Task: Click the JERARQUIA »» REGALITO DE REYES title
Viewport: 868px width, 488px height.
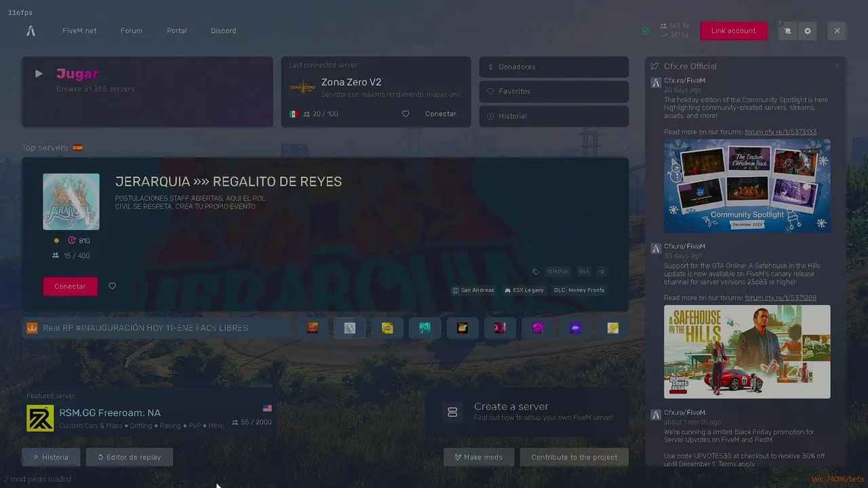Action: [229, 182]
